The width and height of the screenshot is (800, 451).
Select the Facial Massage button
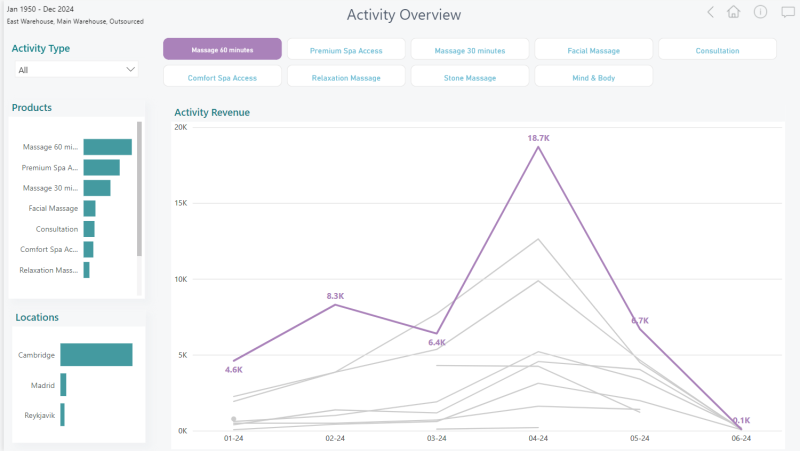pyautogui.click(x=593, y=49)
